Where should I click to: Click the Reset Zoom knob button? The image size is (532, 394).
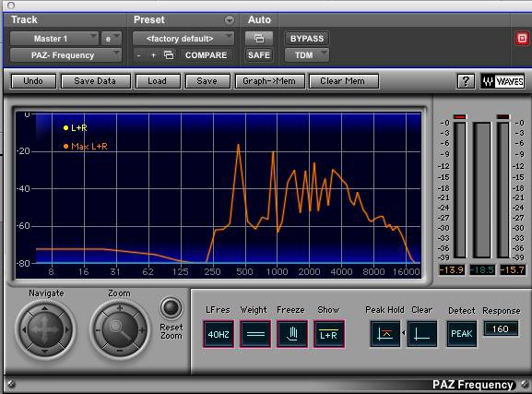coord(171,308)
